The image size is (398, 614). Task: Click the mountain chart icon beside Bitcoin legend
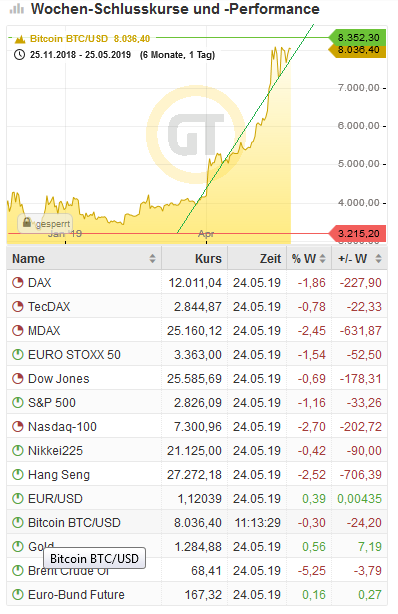pos(20,39)
